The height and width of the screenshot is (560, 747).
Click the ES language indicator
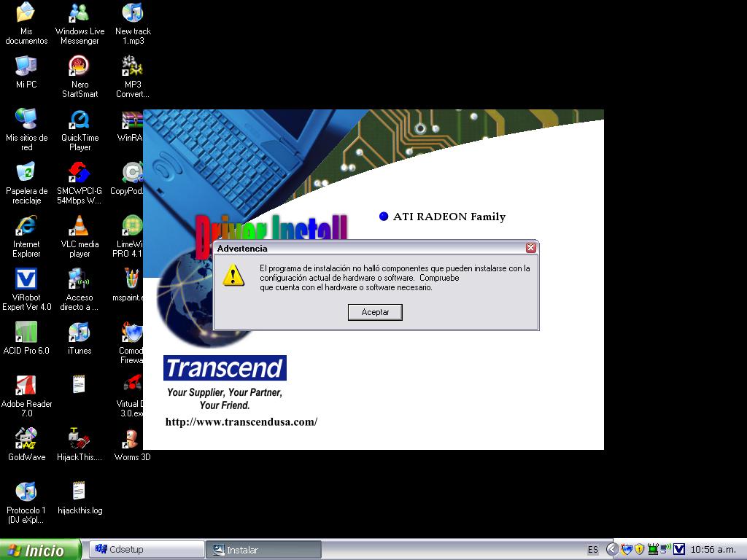point(592,550)
